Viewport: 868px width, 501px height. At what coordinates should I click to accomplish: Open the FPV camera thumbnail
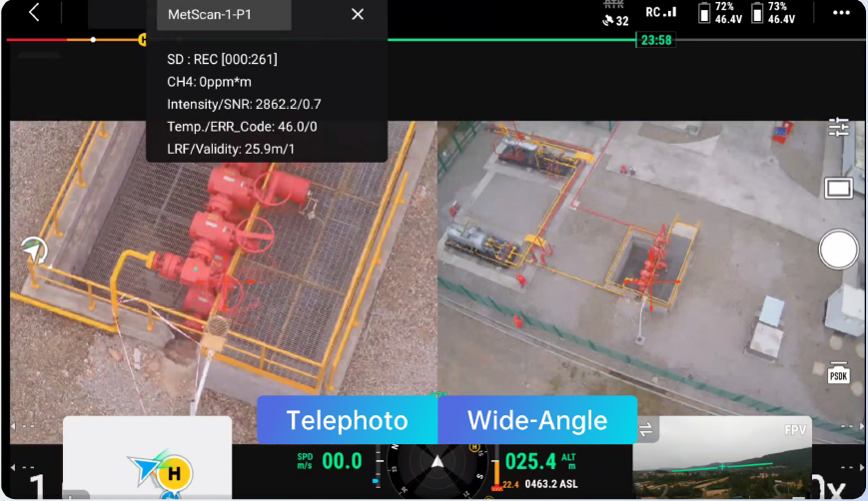click(737, 459)
